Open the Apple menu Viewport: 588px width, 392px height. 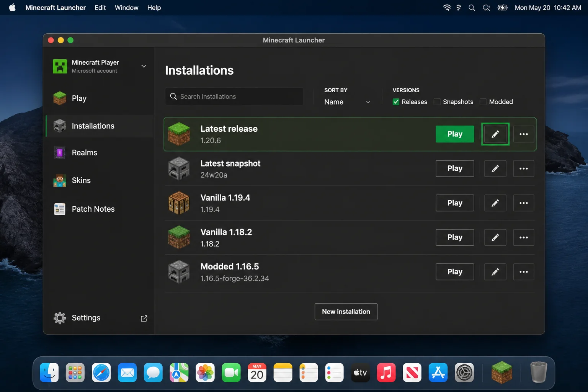[12, 8]
